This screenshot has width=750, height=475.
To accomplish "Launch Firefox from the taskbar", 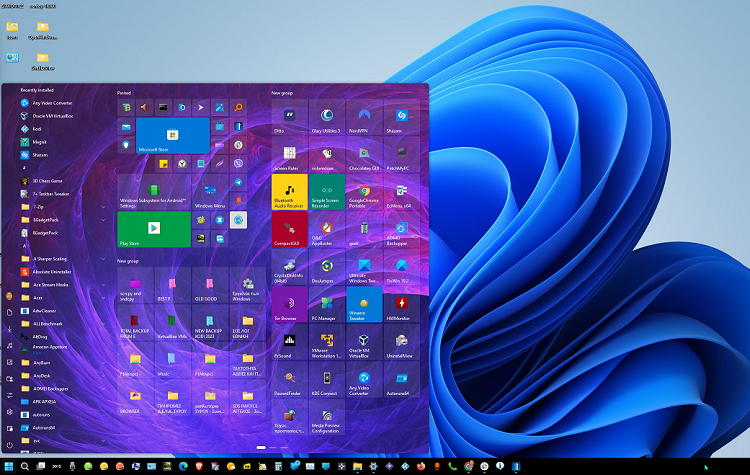I will [421, 466].
